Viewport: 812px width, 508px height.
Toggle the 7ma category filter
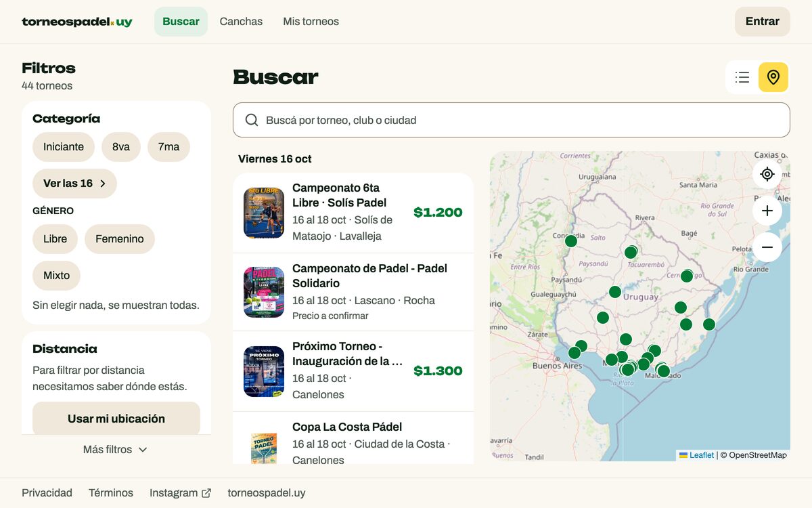click(x=168, y=147)
